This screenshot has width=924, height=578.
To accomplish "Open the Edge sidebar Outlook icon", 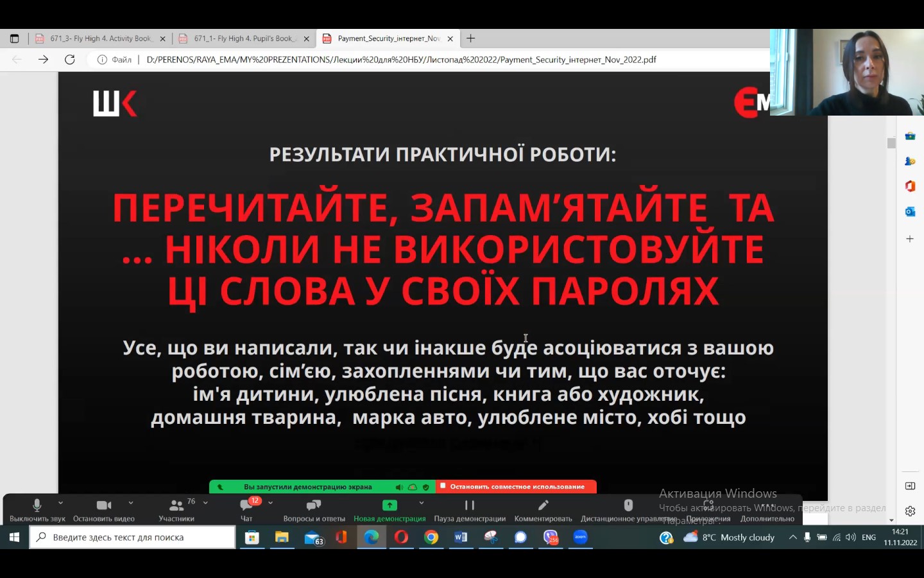I will (x=910, y=212).
